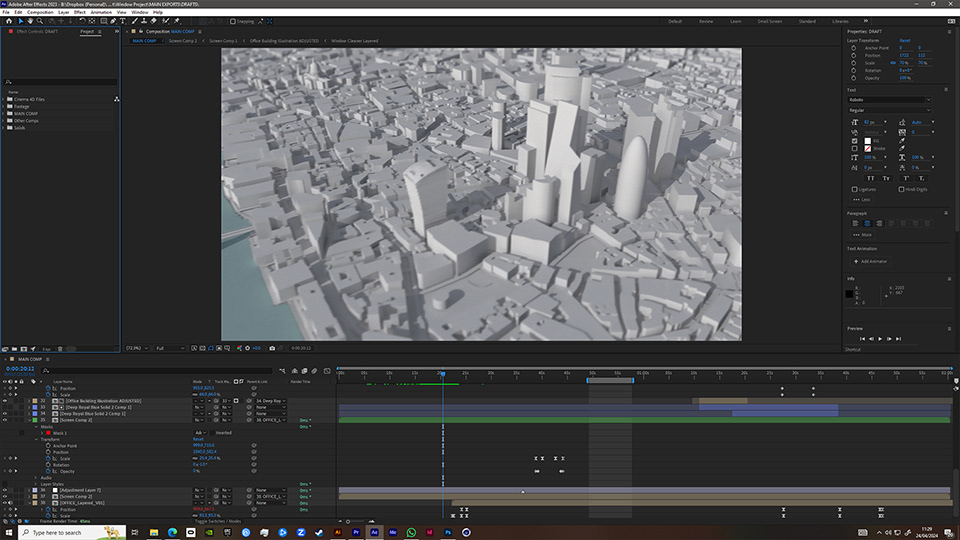
Task: Click the center text alignment icon
Action: tap(867, 223)
